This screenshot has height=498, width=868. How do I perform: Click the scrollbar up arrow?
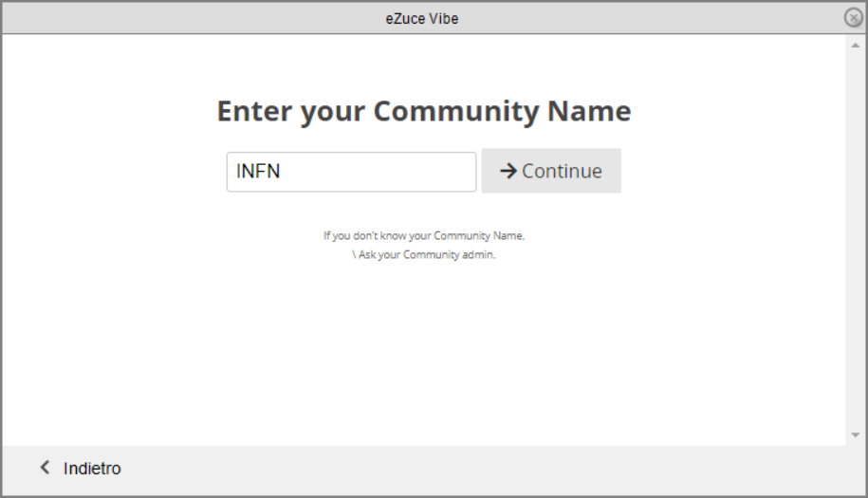(x=856, y=46)
